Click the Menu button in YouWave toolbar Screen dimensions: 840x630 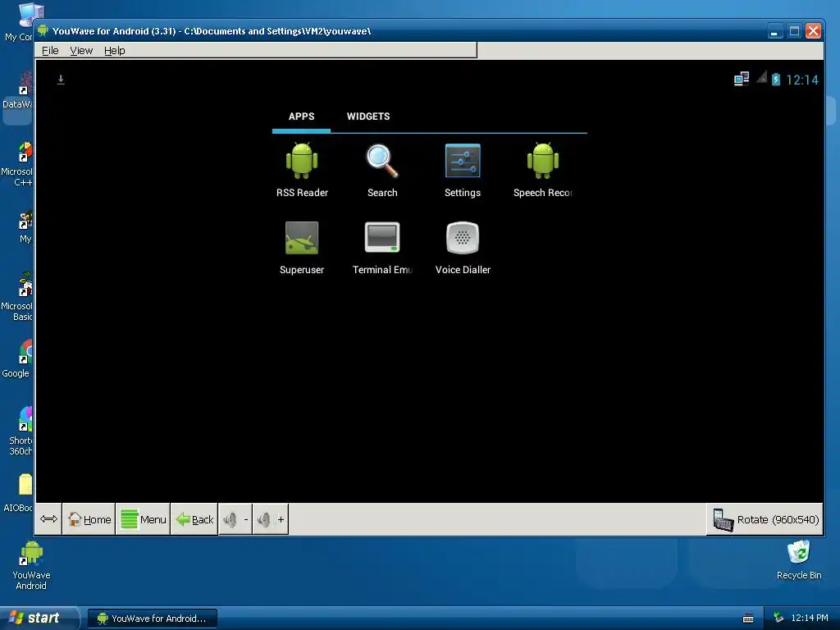click(x=143, y=519)
